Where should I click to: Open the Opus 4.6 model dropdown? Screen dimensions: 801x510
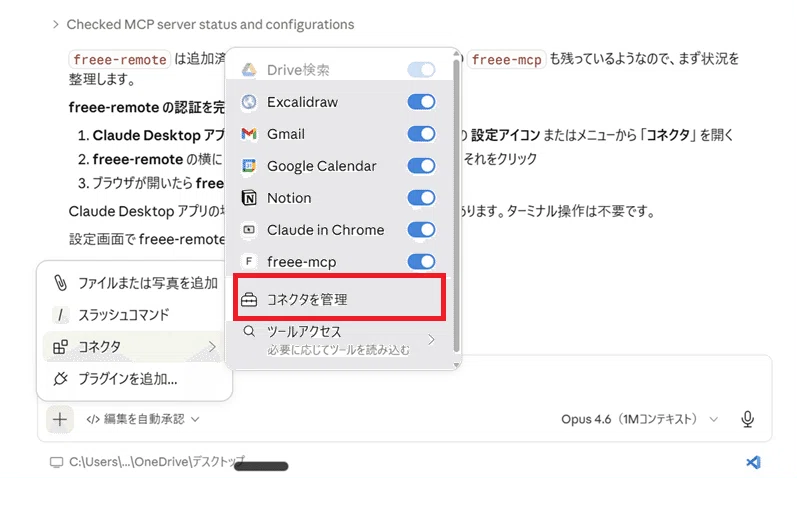pyautogui.click(x=640, y=420)
